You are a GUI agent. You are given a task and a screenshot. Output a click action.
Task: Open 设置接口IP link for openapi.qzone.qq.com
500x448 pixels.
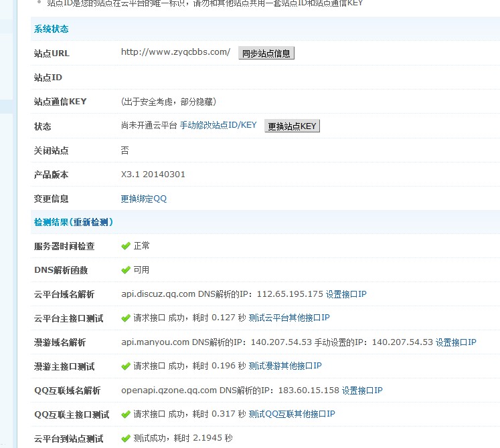click(x=362, y=390)
